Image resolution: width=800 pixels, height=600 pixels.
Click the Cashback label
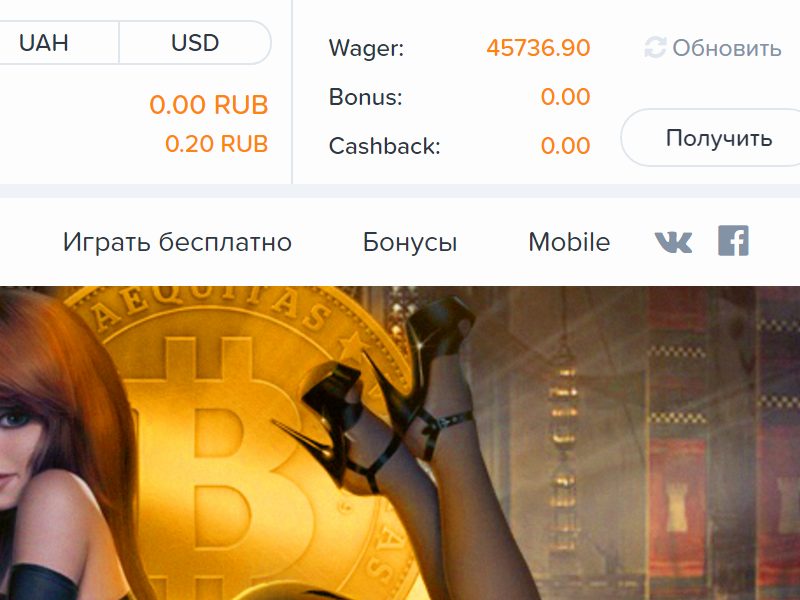click(385, 146)
